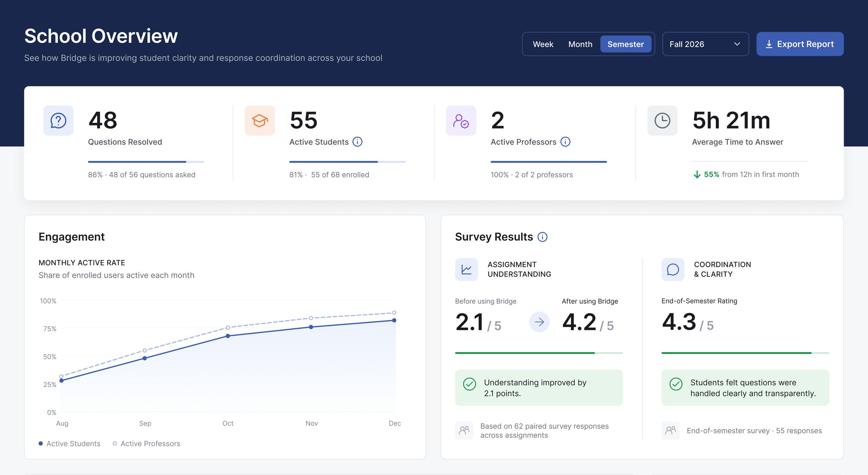
Task: Click the Questions Resolved question-mark icon
Action: 58,121
